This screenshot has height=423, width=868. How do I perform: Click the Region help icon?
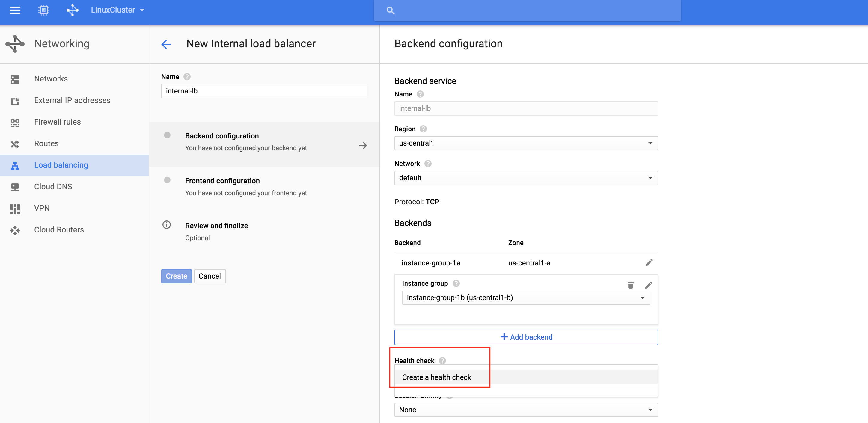pyautogui.click(x=423, y=129)
